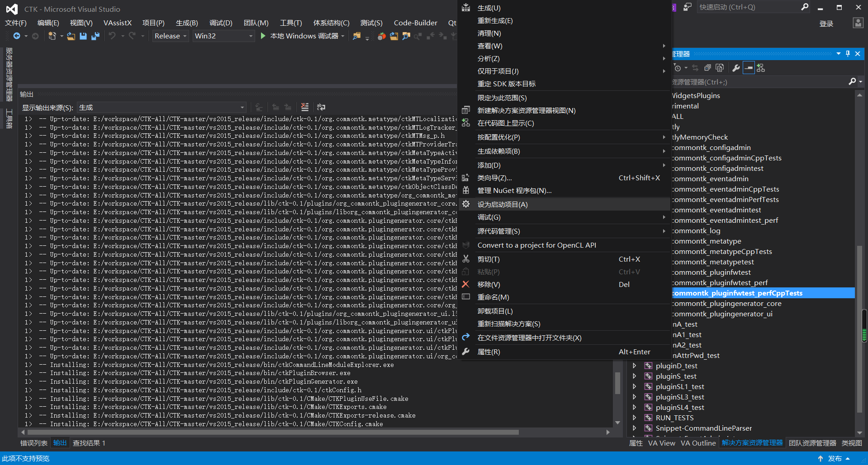Choose 卸载项目(L) in context menu
Viewport: 868px width, 465px height.
point(564,311)
